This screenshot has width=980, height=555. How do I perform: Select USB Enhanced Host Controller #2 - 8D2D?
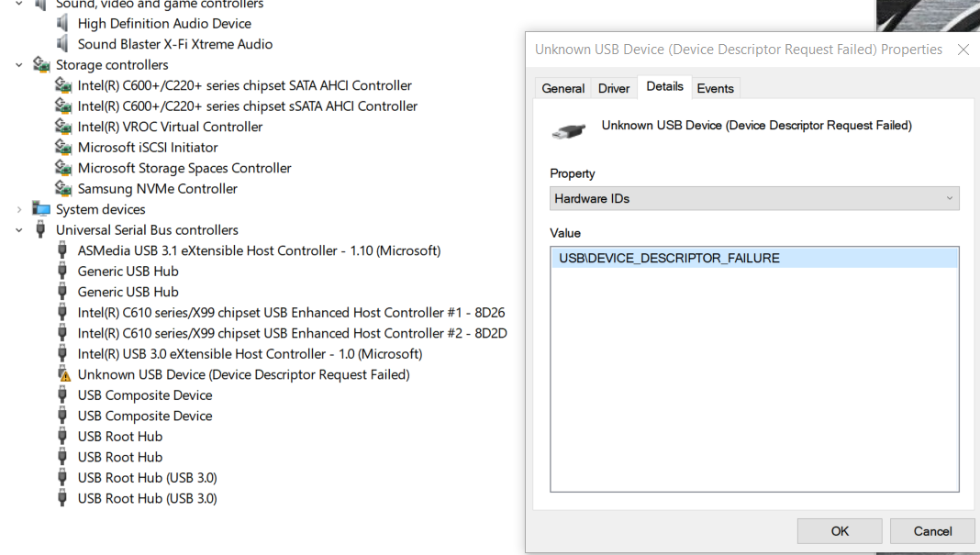point(293,333)
